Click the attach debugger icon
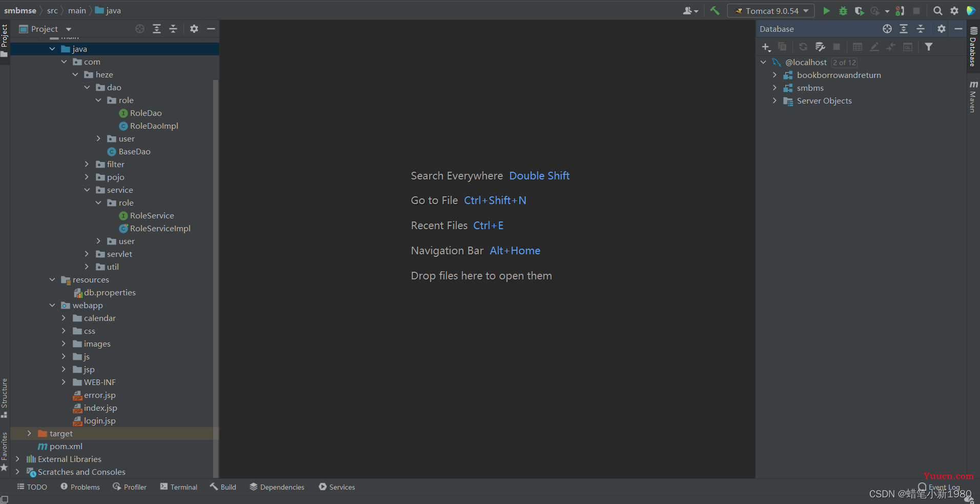980x504 pixels. [x=900, y=10]
